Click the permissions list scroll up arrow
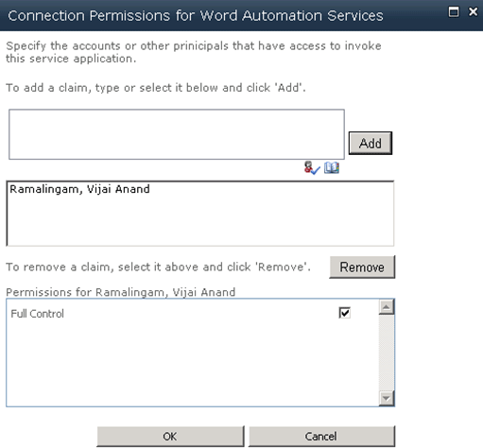Viewport: 483px width, 448px height. point(387,307)
